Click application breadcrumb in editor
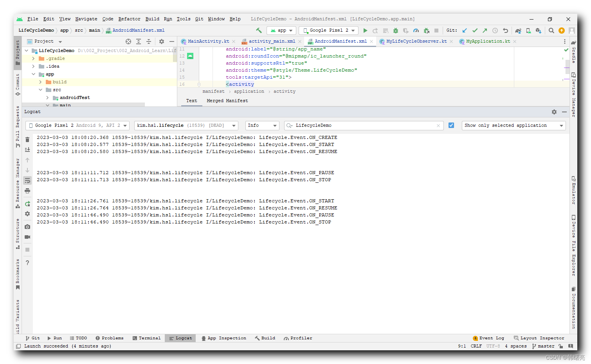Image resolution: width=591 pixels, height=364 pixels. (x=249, y=92)
